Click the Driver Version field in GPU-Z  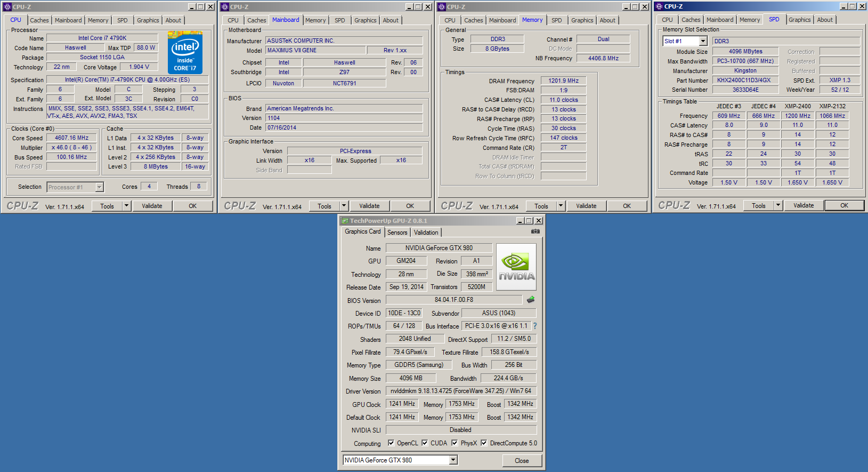[461, 391]
